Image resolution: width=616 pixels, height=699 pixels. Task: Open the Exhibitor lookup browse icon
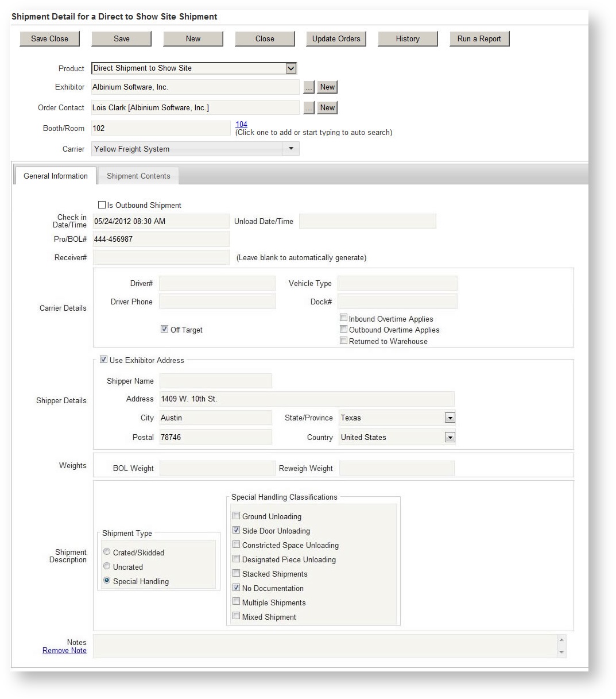(309, 87)
